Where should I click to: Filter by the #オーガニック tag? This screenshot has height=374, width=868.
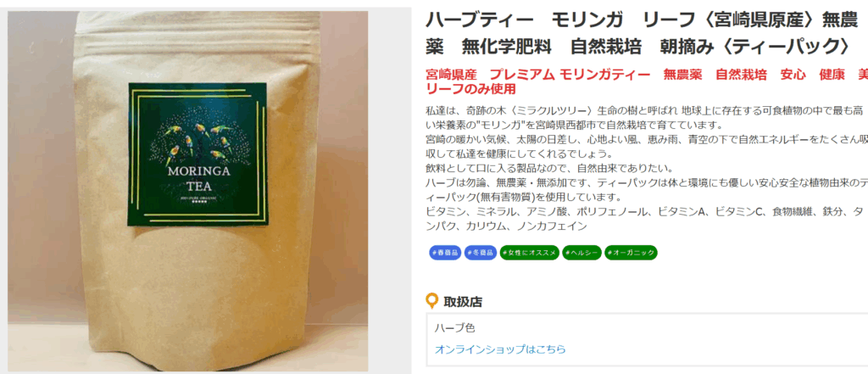(631, 253)
